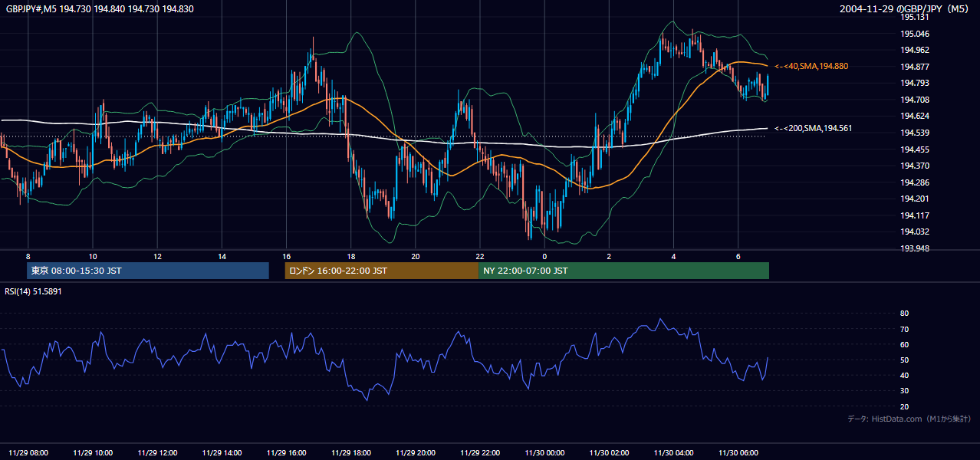Click the 194.962 price axis value
Screen dimensions: 980x460
[915, 50]
